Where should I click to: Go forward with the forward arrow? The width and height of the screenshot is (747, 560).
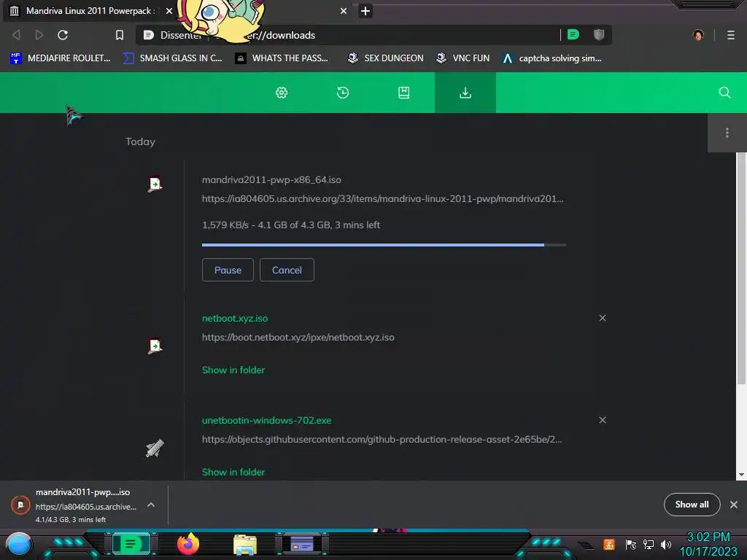[39, 35]
